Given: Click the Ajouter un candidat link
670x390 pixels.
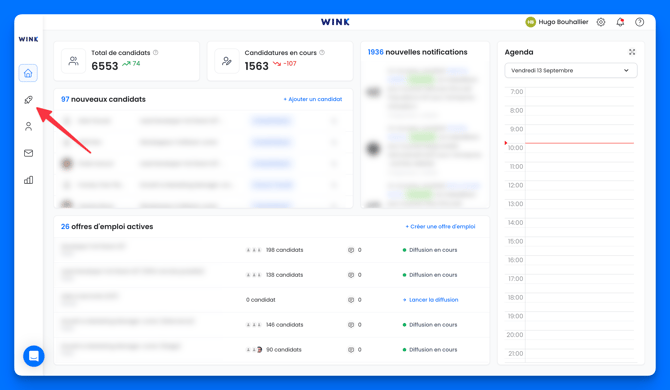Looking at the screenshot, I should 313,99.
